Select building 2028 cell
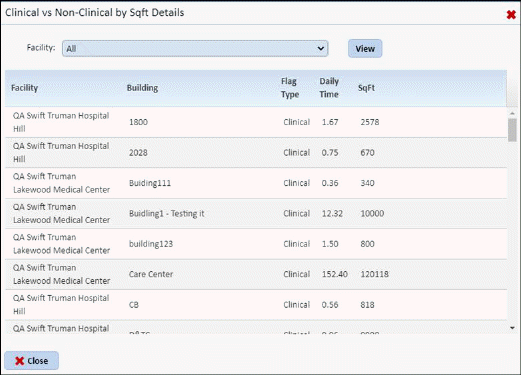The height and width of the screenshot is (375, 521). [138, 153]
